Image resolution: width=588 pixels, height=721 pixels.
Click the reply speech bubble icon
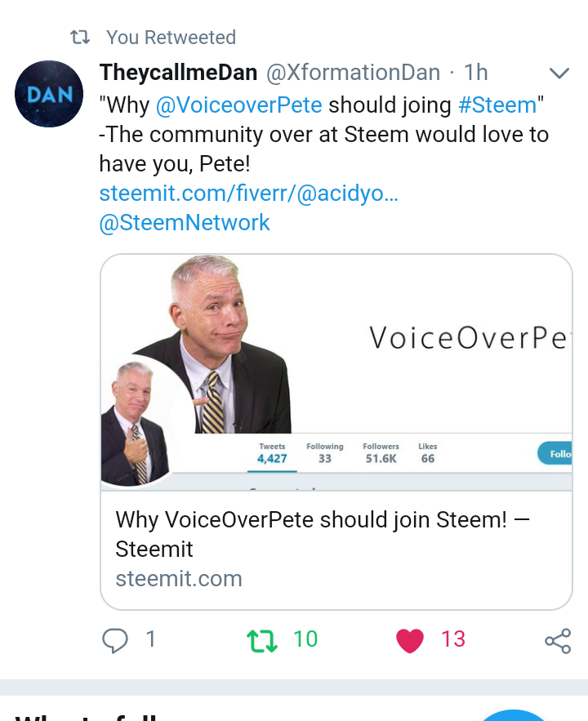114,640
